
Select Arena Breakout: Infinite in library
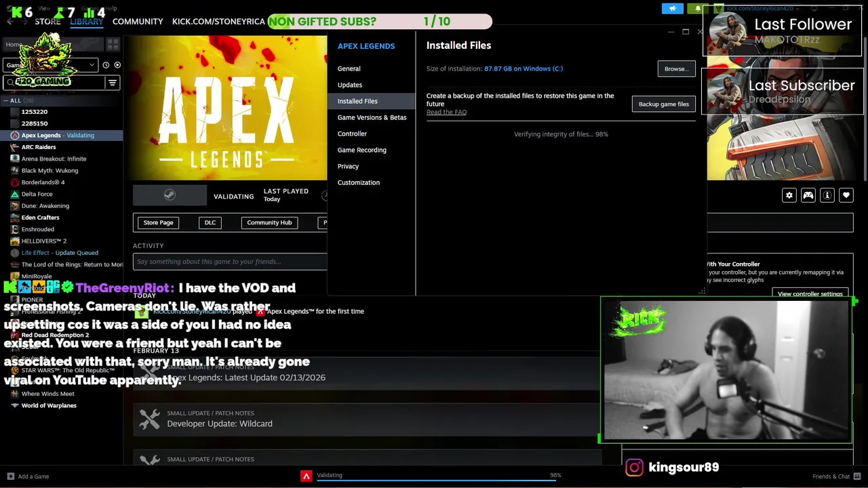54,159
